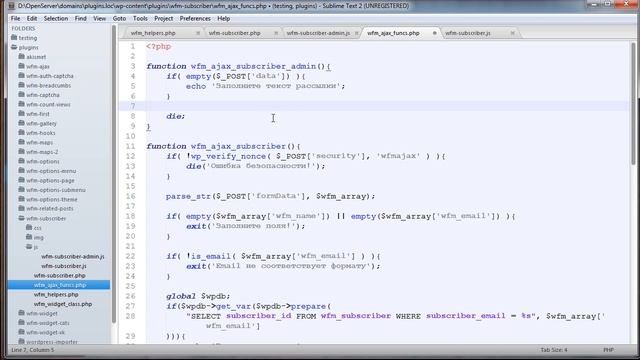Open wfm-subscriber.php in the sidebar
Image resolution: width=640 pixels, height=360 pixels.
coord(60,275)
